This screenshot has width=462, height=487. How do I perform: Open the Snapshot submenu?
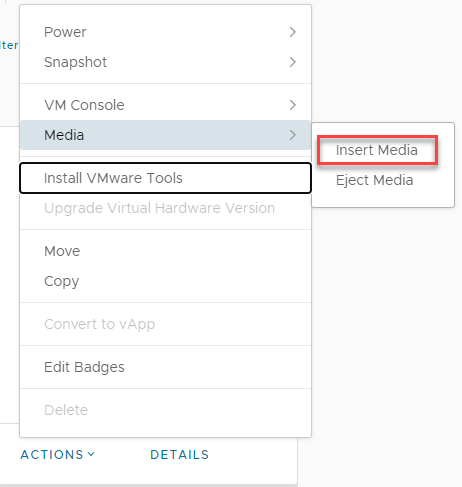[x=165, y=62]
